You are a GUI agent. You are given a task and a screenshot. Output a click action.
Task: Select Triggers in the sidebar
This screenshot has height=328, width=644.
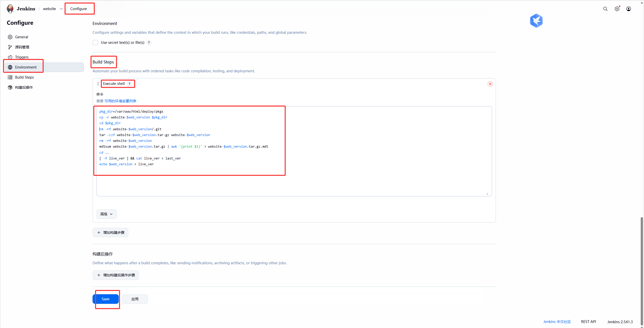coord(22,57)
